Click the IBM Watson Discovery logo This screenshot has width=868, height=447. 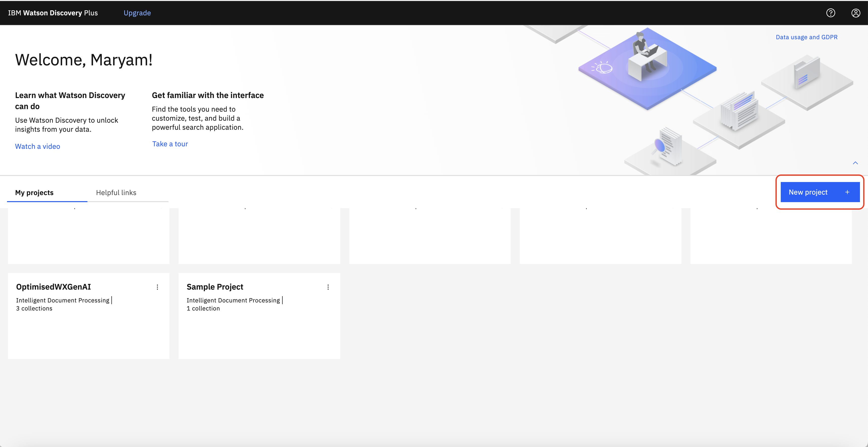point(51,13)
